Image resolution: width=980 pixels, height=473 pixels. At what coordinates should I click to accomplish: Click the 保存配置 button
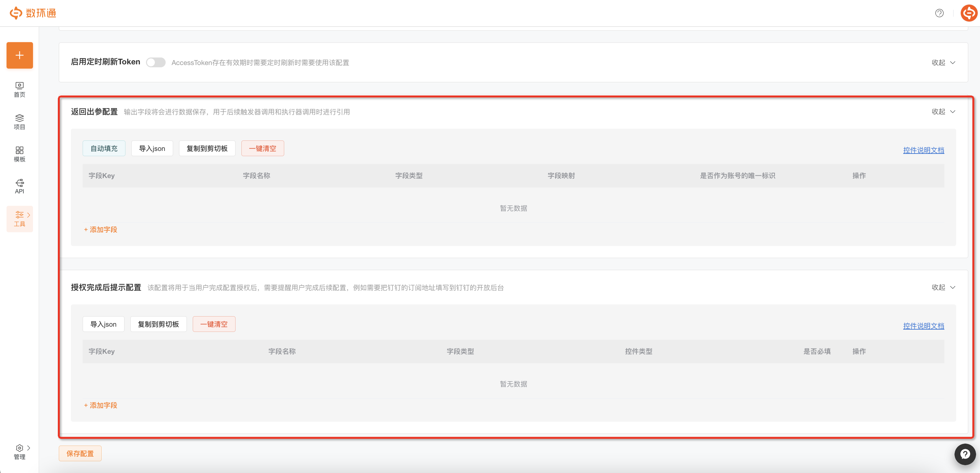coord(80,454)
